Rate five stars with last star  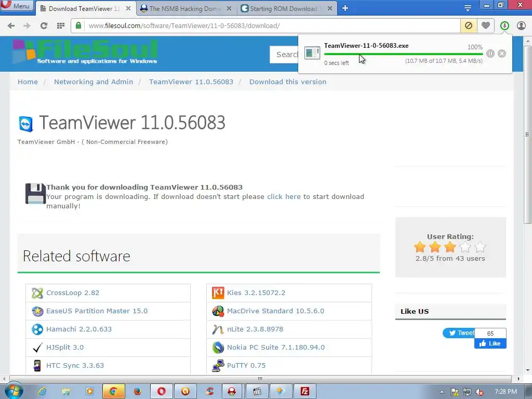(x=481, y=247)
